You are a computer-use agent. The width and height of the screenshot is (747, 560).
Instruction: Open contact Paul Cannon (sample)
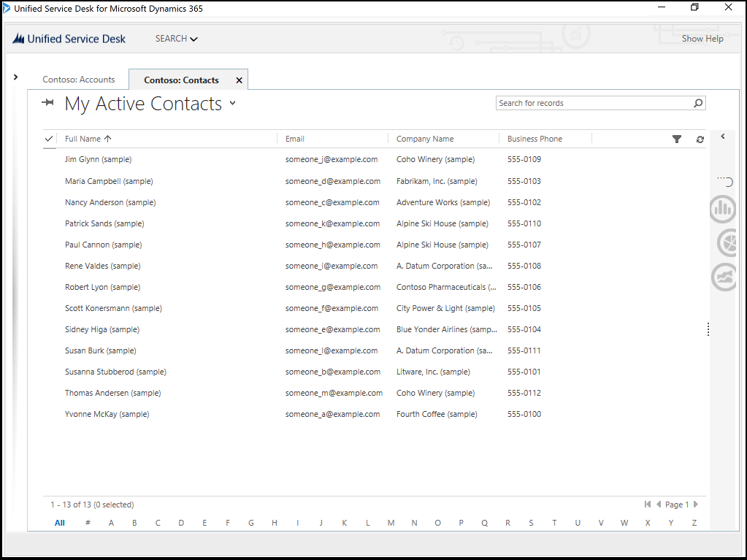[x=104, y=245]
